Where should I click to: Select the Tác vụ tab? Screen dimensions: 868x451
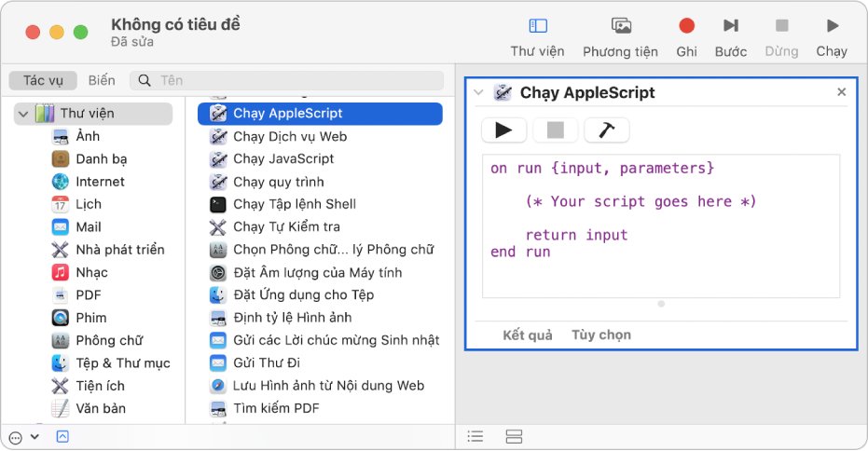43,81
